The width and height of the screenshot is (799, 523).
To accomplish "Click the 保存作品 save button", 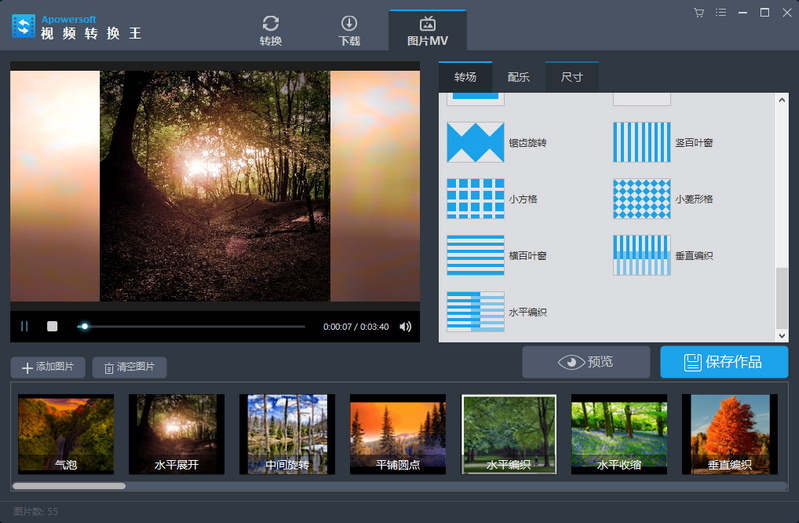I will coord(724,362).
